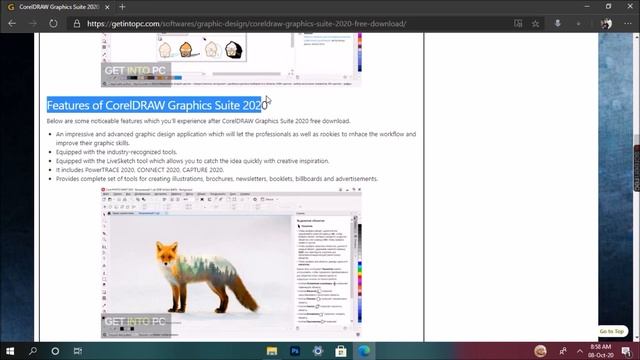The height and width of the screenshot is (360, 640).
Task: Open the Windows Start menu
Action: pos(10,351)
